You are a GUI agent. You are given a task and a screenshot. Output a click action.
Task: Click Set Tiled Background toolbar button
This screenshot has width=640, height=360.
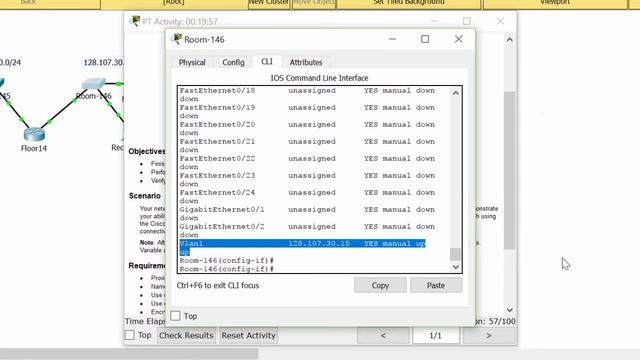[409, 3]
